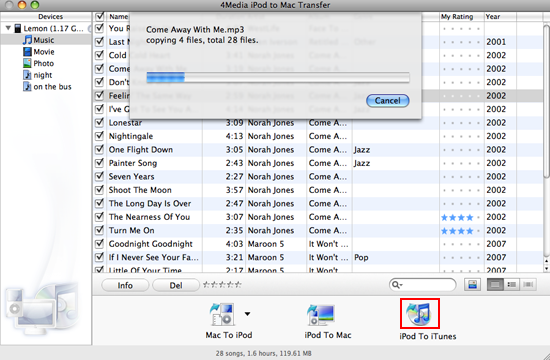Image resolution: width=550 pixels, height=360 pixels.
Task: Uncheck the One Flight Down checkbox
Action: pyautogui.click(x=100, y=149)
